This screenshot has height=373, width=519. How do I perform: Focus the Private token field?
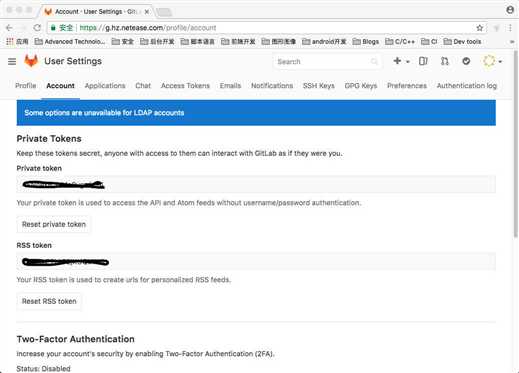tap(256, 184)
